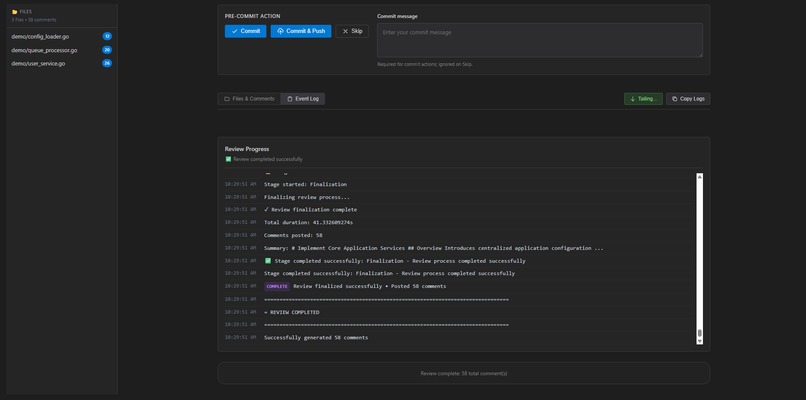This screenshot has width=806, height=400.
Task: Click the event log scrollbar thumb
Action: 700,333
